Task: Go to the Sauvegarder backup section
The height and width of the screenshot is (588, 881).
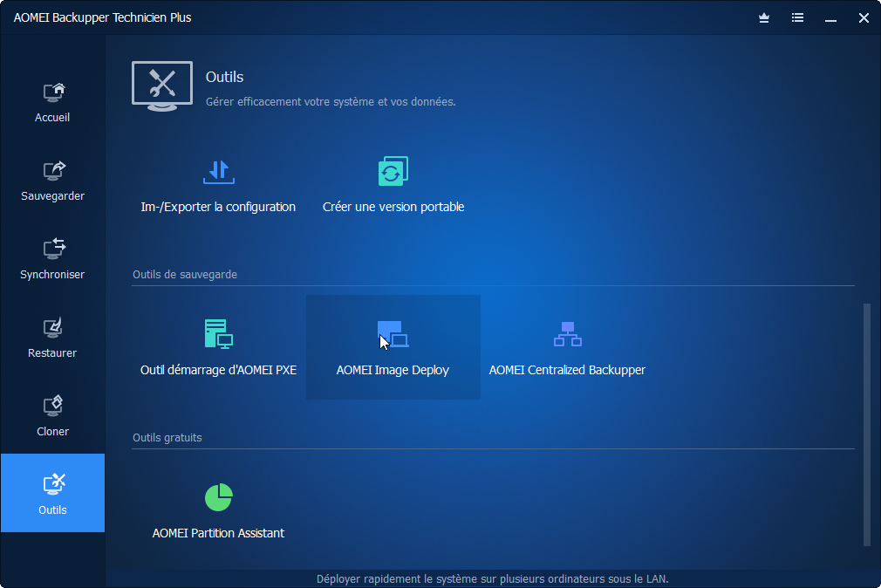Action: point(52,181)
